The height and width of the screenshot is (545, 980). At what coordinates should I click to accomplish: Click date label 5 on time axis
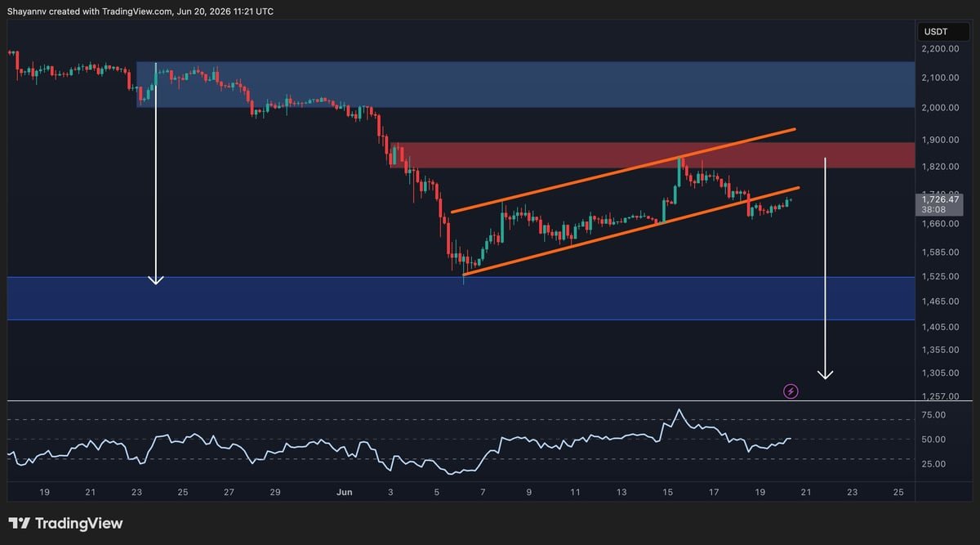tap(437, 493)
